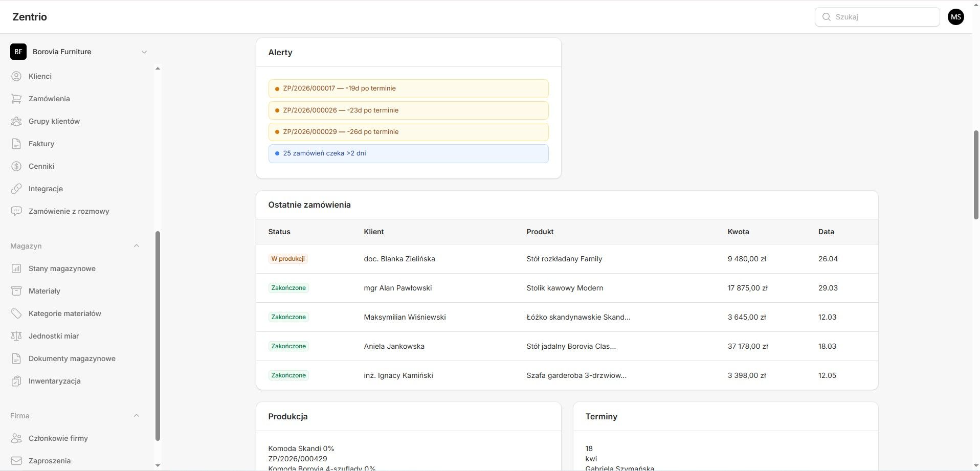Click the Cenniki dollar icon
This screenshot has height=471, width=980.
[x=16, y=166]
